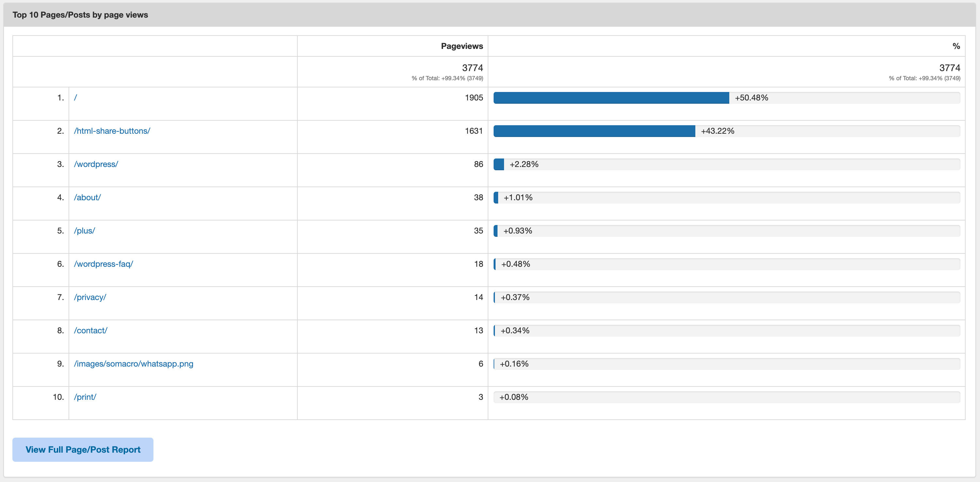The image size is (980, 482).
Task: Open the /print/ page link
Action: point(85,397)
